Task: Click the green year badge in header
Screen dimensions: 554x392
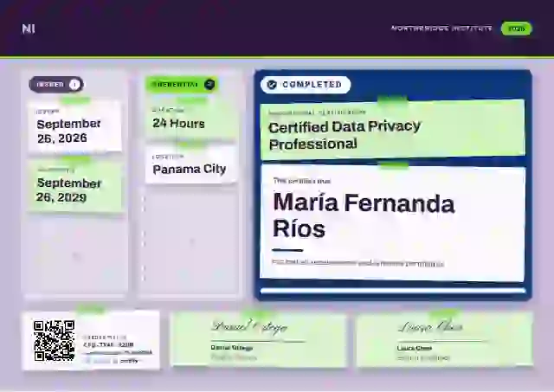Action: tap(517, 29)
